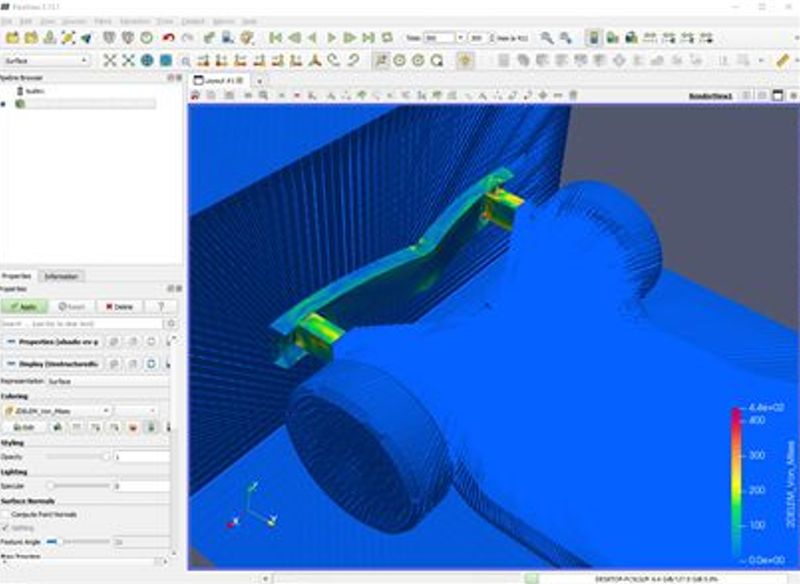Adjust the Opacity slider
Image resolution: width=800 pixels, height=584 pixels.
click(78, 456)
